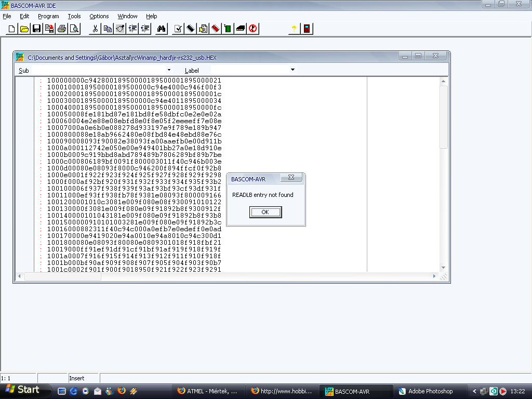Click the red prohibited-sign toolbar icon

click(x=253, y=29)
